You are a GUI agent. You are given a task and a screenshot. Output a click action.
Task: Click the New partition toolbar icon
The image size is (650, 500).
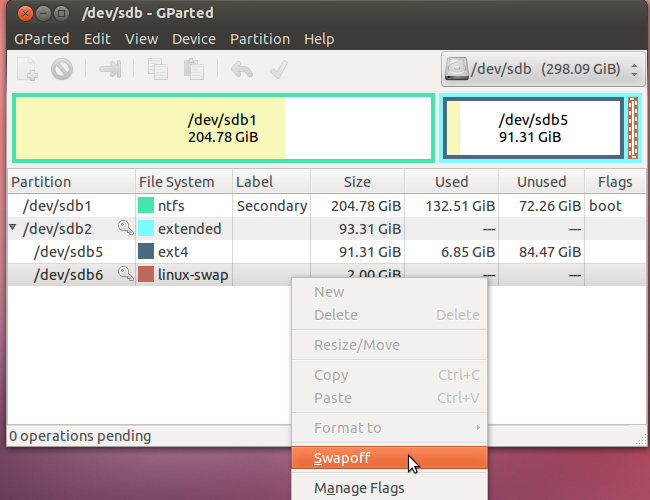(28, 69)
